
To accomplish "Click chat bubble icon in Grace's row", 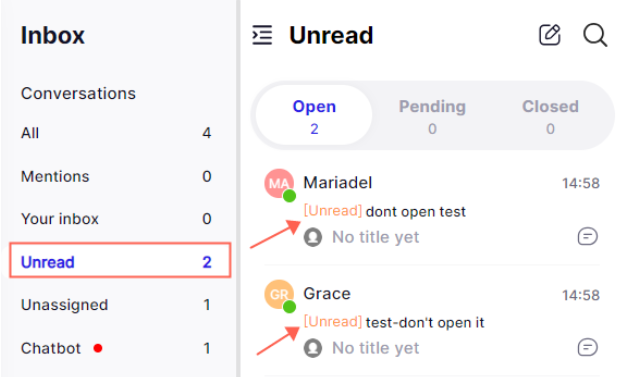I will [588, 347].
